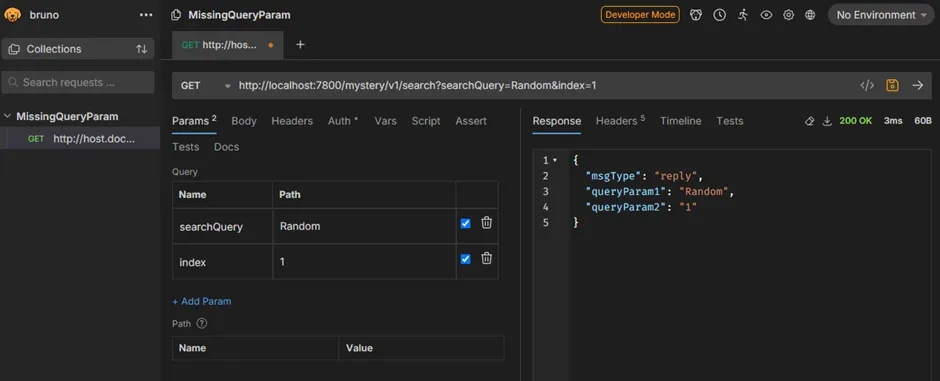This screenshot has height=381, width=940.
Task: Delete the searchQuery param
Action: coord(487,223)
